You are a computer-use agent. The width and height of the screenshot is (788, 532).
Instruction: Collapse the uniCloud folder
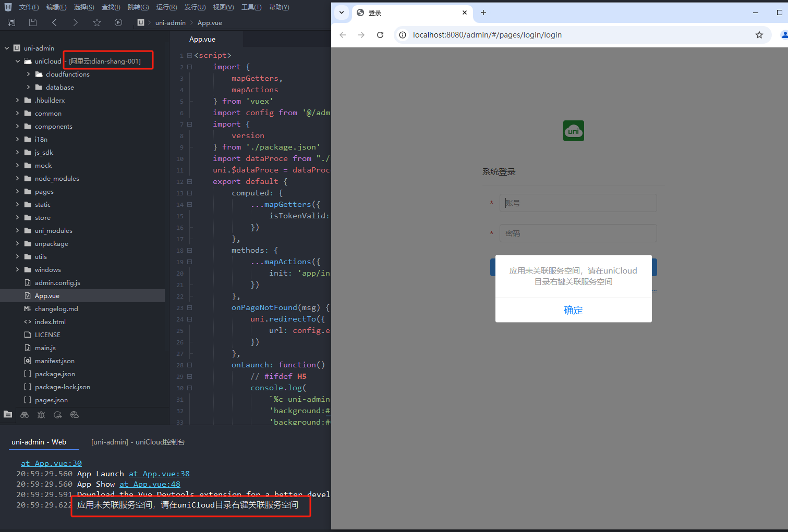pos(17,61)
